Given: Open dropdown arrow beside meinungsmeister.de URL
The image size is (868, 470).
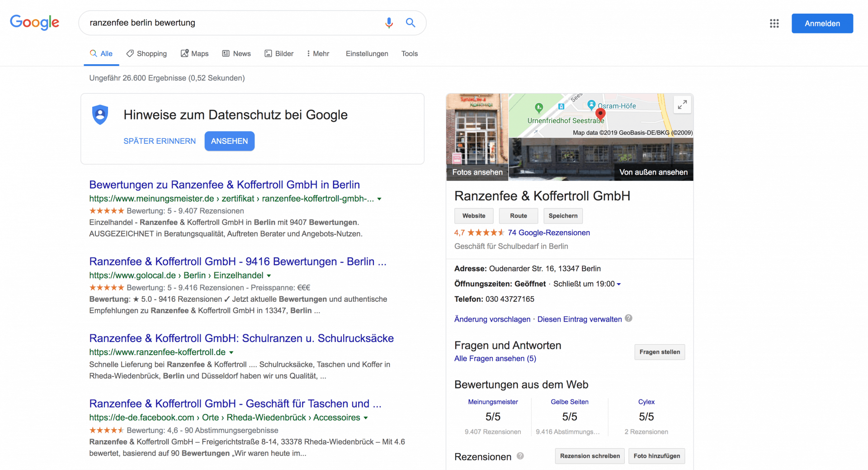Looking at the screenshot, I should click(379, 199).
